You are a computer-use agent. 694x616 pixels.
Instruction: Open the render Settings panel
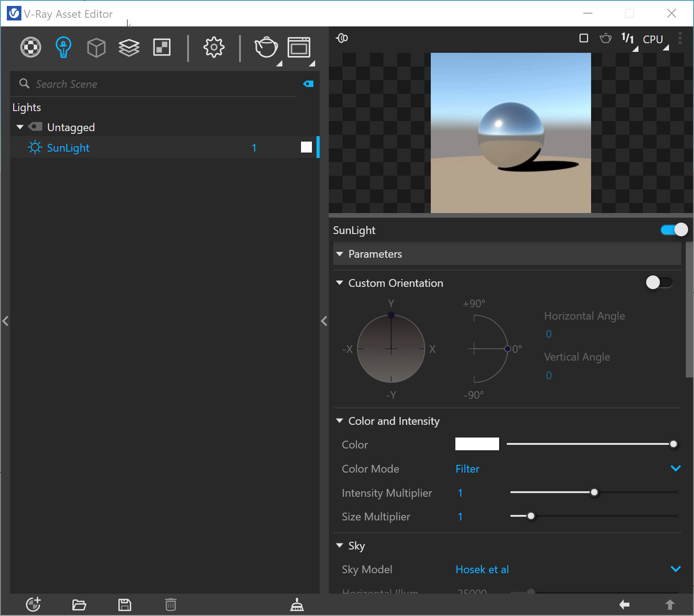pyautogui.click(x=214, y=47)
